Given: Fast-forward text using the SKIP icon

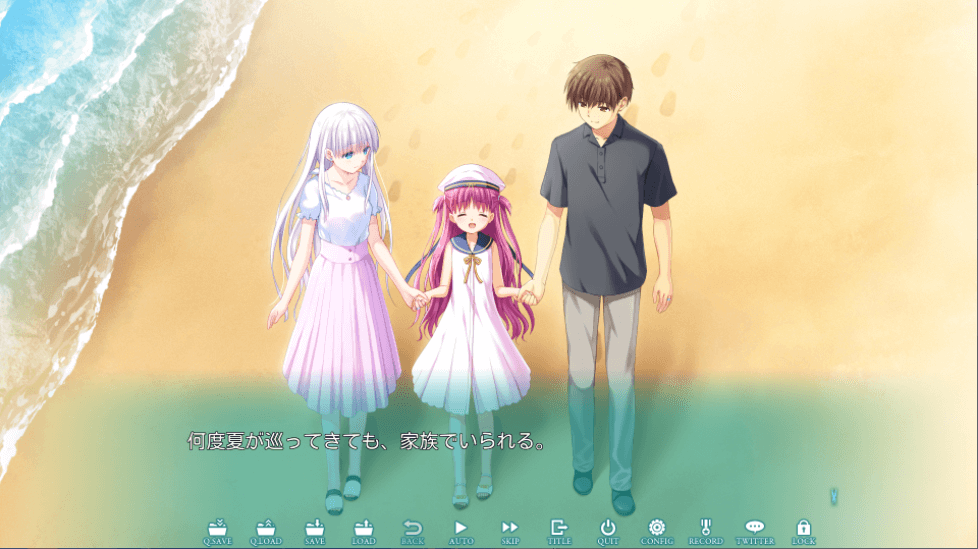Looking at the screenshot, I should click(510, 531).
